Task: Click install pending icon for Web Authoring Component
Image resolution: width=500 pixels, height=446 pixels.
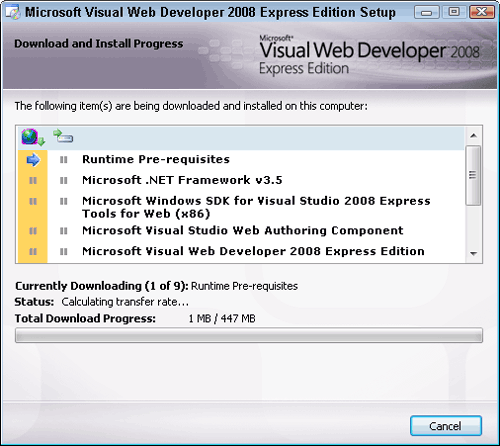Action: point(63,231)
